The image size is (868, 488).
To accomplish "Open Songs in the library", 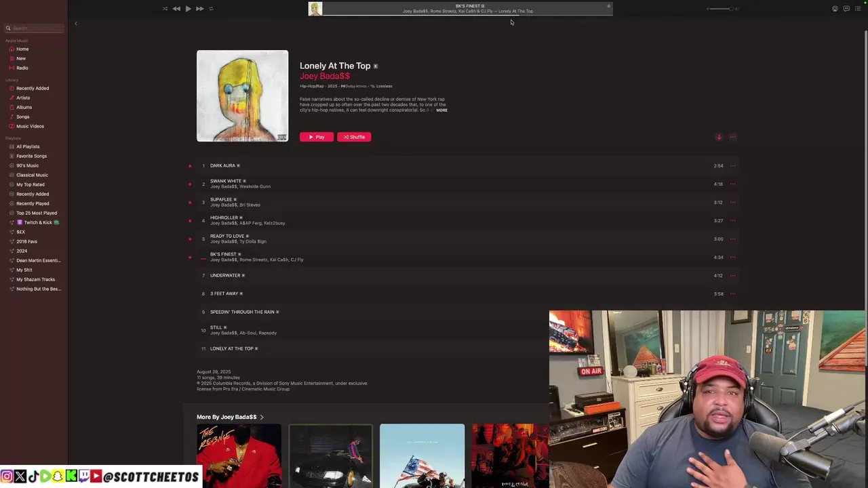I will coord(23,117).
